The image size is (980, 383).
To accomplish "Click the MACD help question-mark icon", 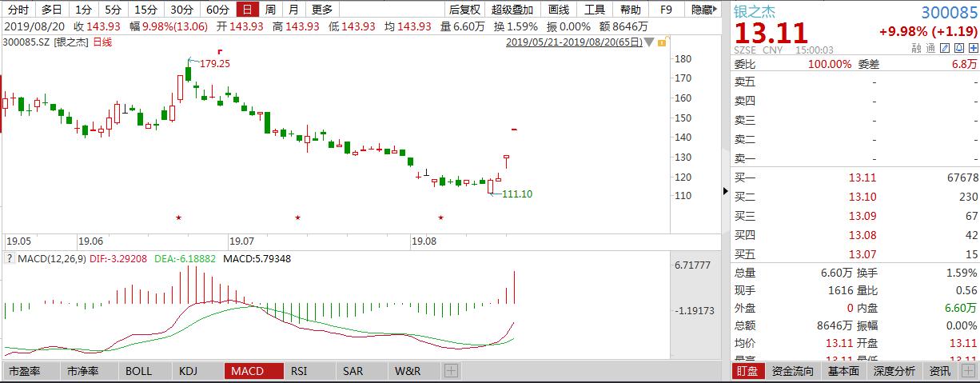I will click(x=9, y=258).
